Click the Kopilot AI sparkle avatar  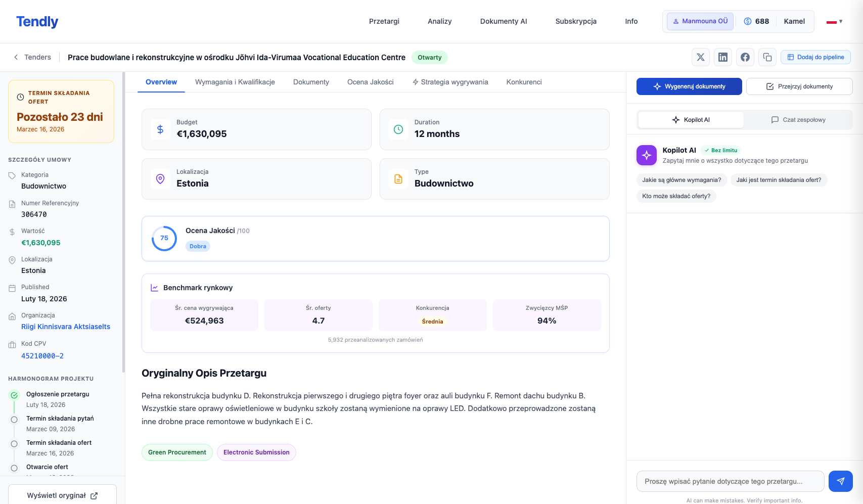pos(646,155)
